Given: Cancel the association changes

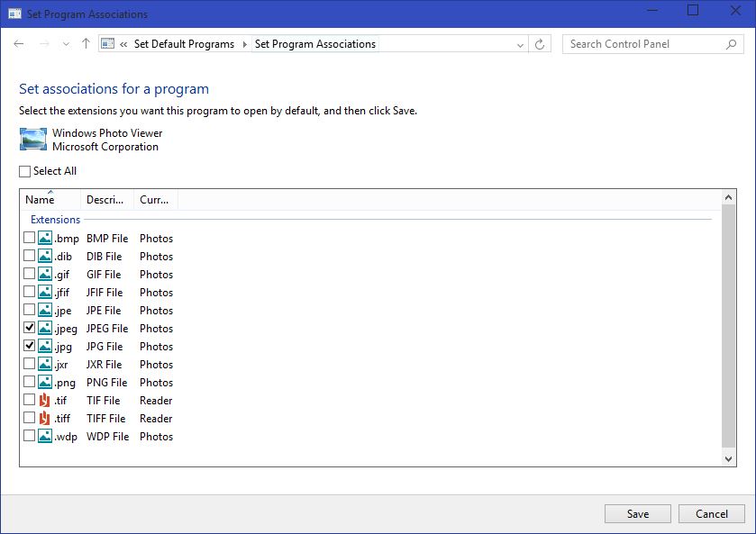Looking at the screenshot, I should click(x=711, y=514).
